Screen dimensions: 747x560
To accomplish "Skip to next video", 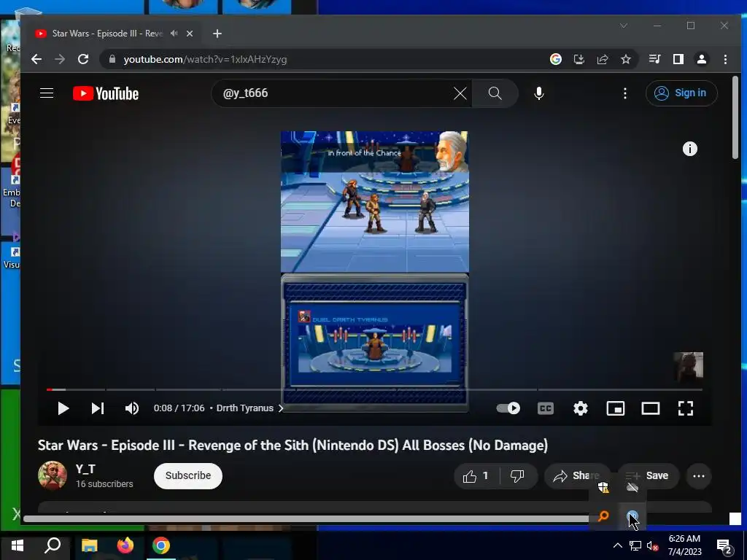I will (x=98, y=408).
